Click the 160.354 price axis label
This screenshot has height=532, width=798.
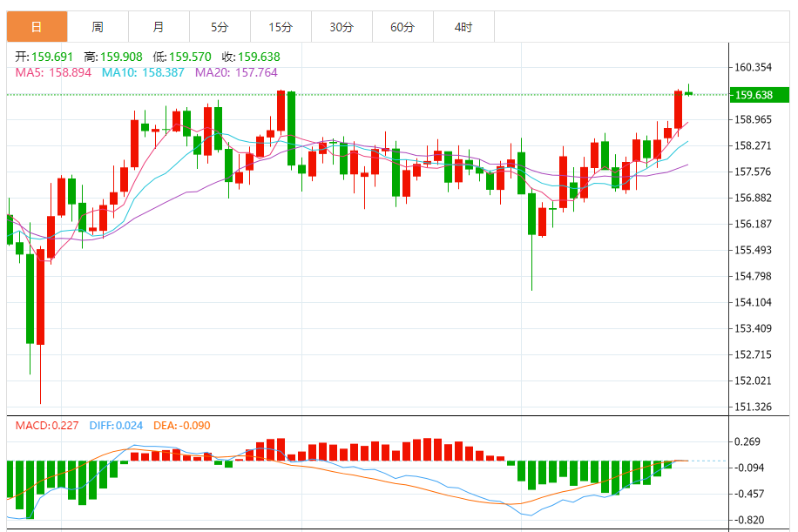(x=753, y=67)
